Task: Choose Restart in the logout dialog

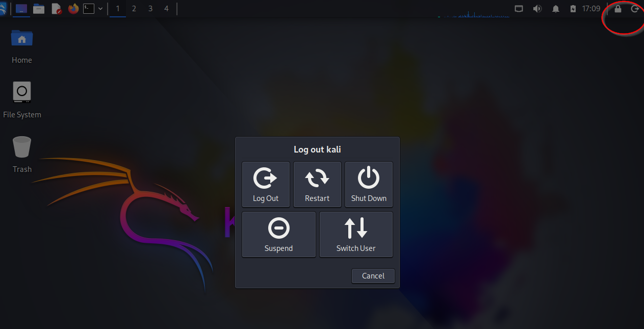Action: coord(317,184)
